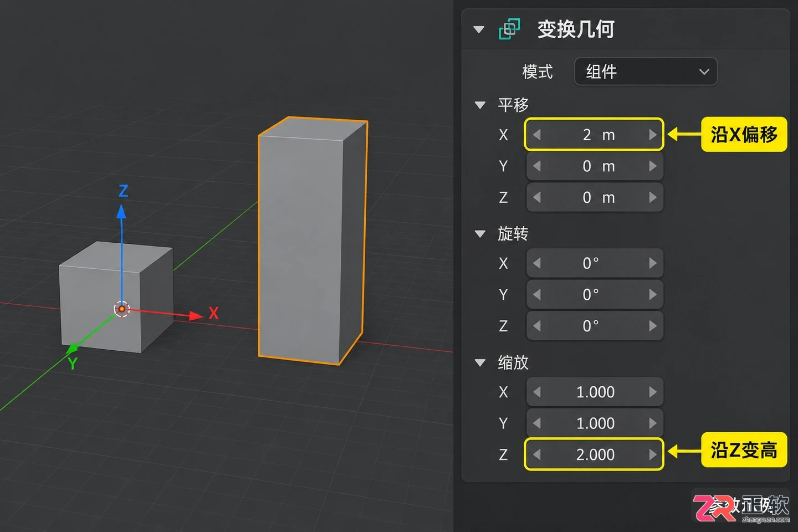Click the blue Z axis arrow of the gizmo
The image size is (798, 532).
(x=121, y=212)
